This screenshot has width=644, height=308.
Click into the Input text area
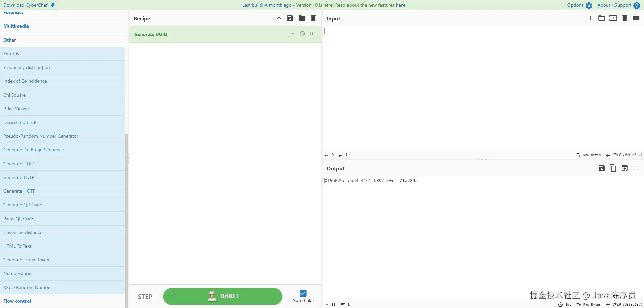(x=483, y=88)
